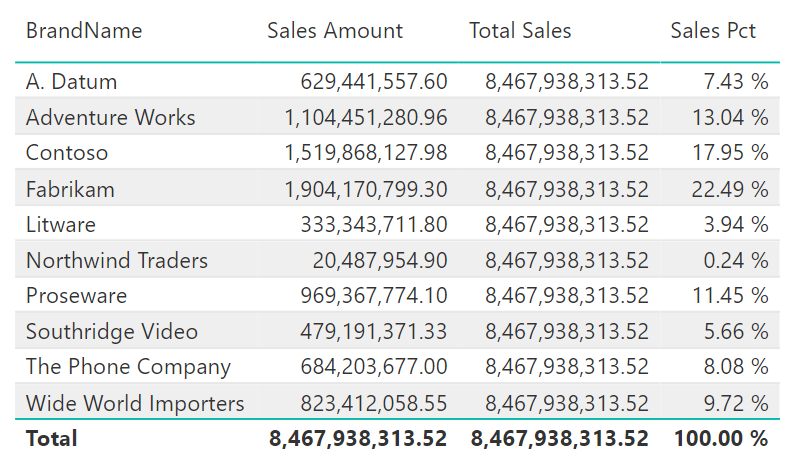Select the Northwind Traders brand cell
Viewport: 796px width, 476px height.
pyautogui.click(x=117, y=261)
